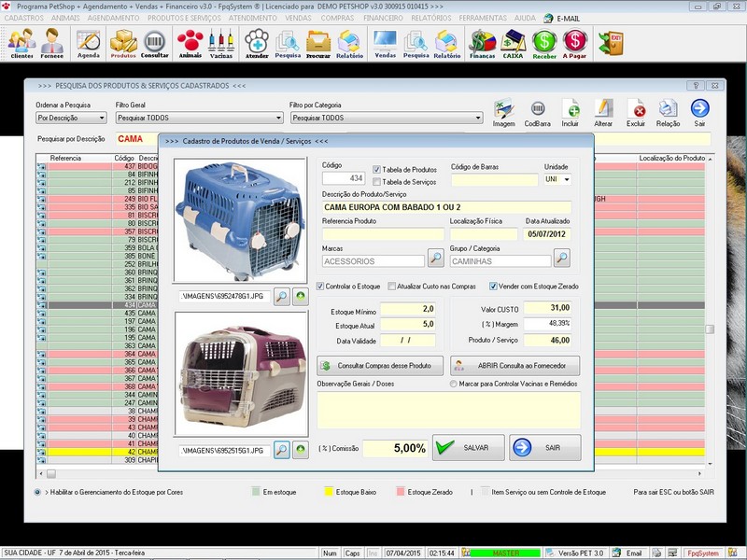This screenshot has width=747, height=560.
Task: Toggle the Tabela de Serviços checkbox
Action: click(377, 182)
